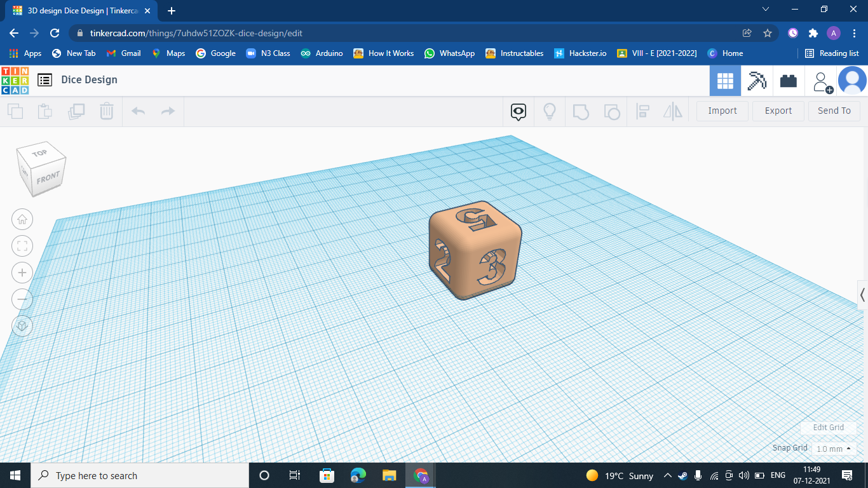Open the Blocks pickaxe mode
868x488 pixels.
pyautogui.click(x=757, y=81)
